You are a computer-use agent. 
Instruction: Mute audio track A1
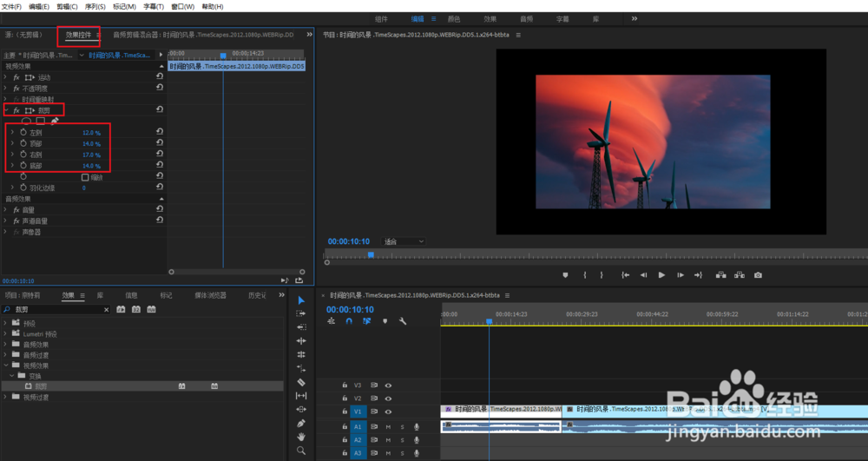pos(388,427)
